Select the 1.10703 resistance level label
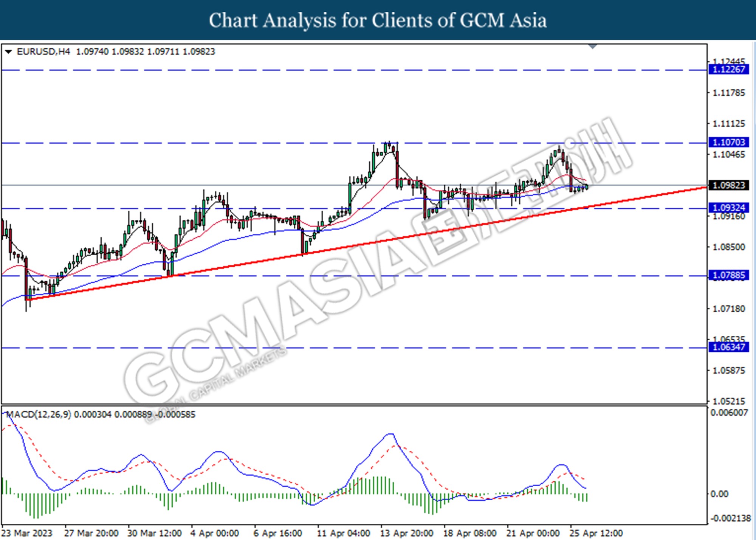The height and width of the screenshot is (540, 756). 728,143
